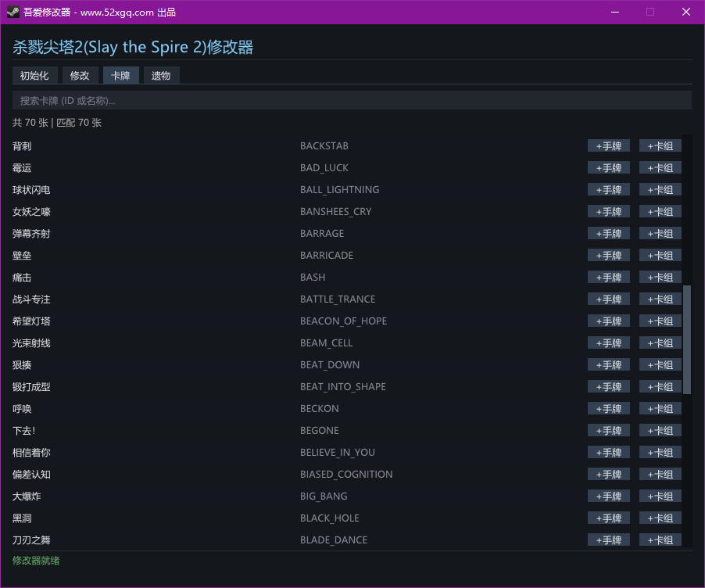The width and height of the screenshot is (705, 588).
Task: Switch to the 遗物 tab
Action: pos(161,75)
